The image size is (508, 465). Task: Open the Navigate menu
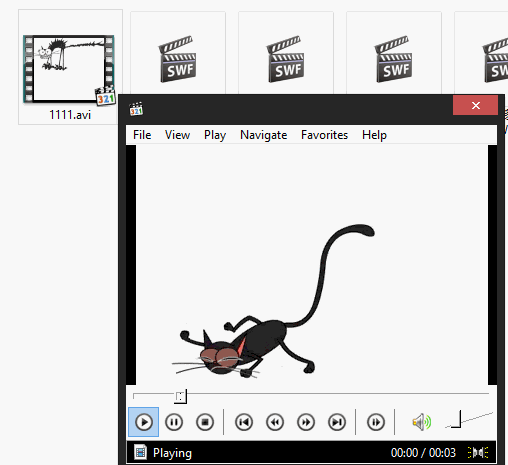coord(264,135)
